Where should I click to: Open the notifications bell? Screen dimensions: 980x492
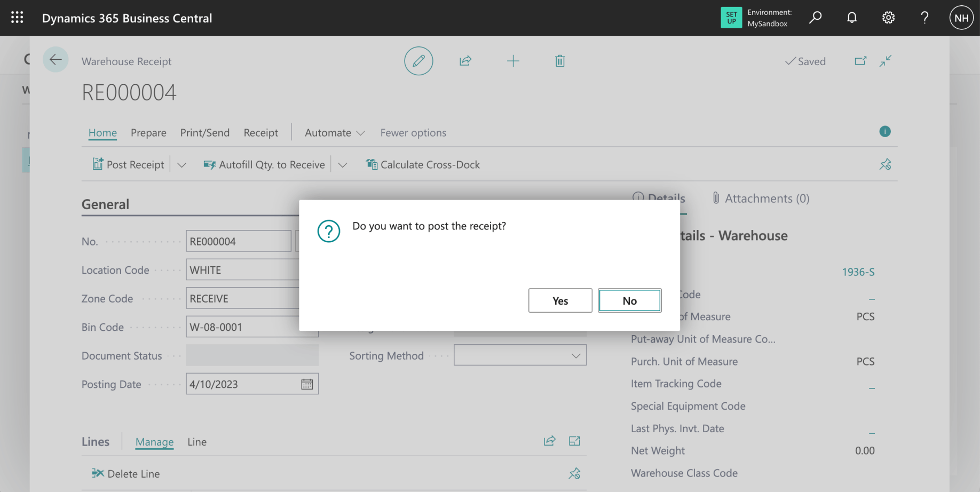coord(852,18)
